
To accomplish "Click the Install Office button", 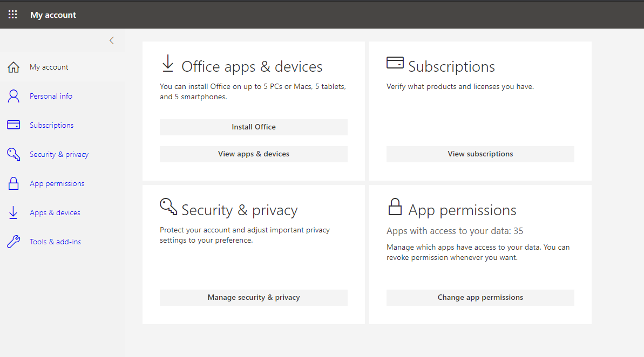I will point(254,127).
